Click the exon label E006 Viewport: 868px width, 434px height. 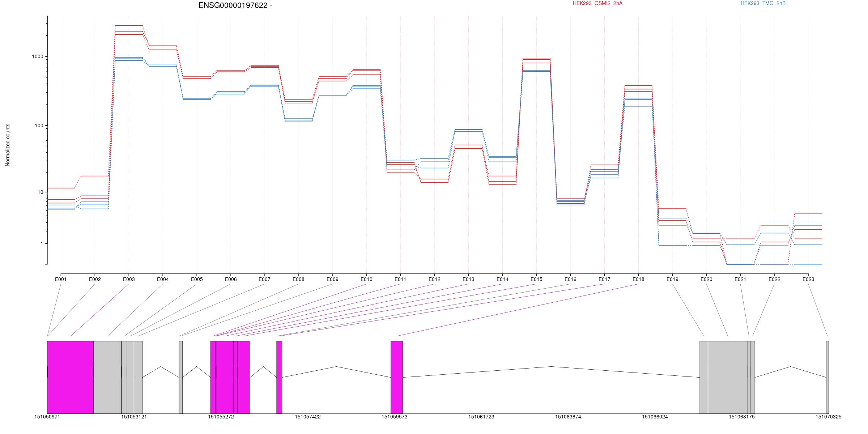click(x=231, y=279)
